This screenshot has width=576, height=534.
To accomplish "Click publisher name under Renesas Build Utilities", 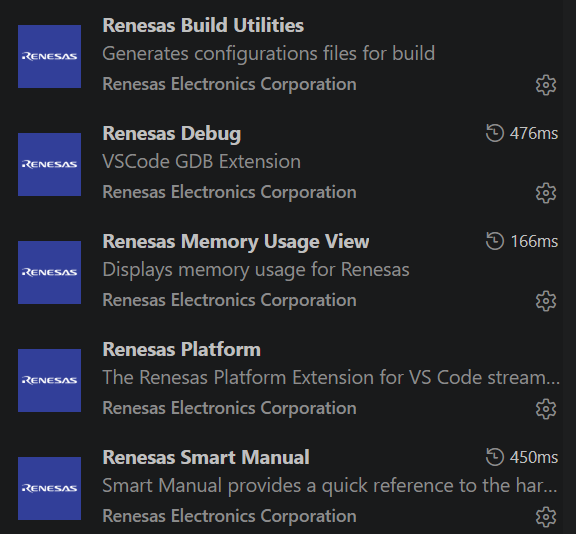I will (230, 84).
